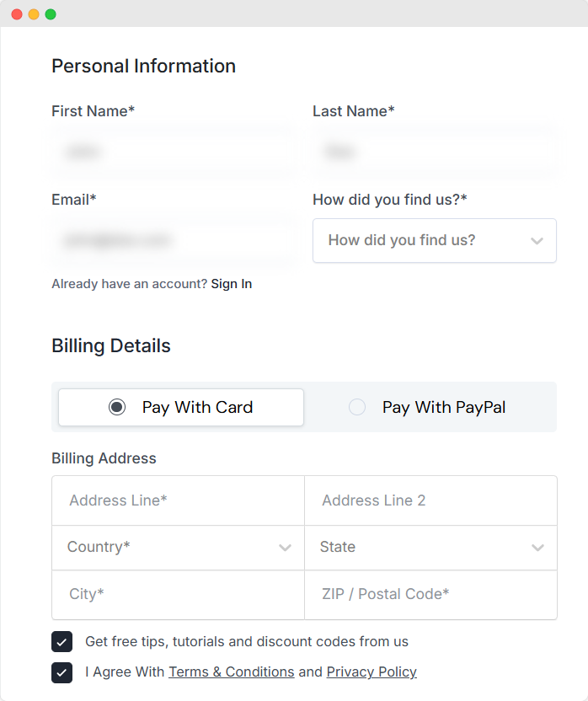Click the chevron icon on the Country field

coord(285,547)
